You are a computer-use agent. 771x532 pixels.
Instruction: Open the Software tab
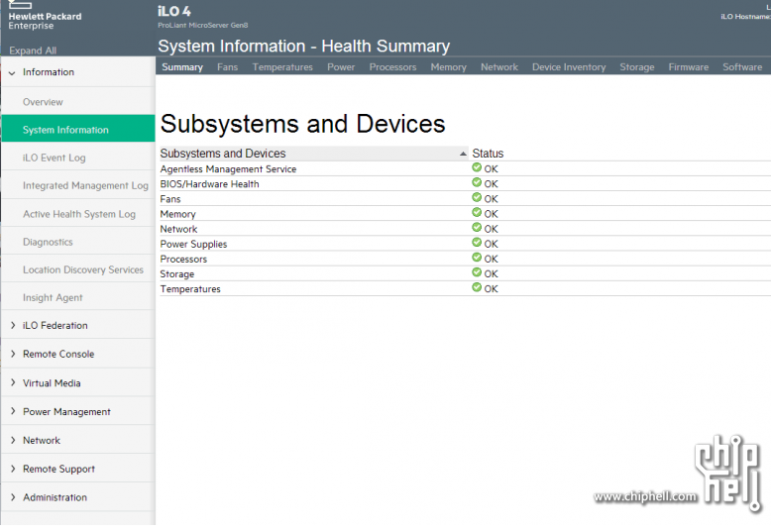click(742, 67)
